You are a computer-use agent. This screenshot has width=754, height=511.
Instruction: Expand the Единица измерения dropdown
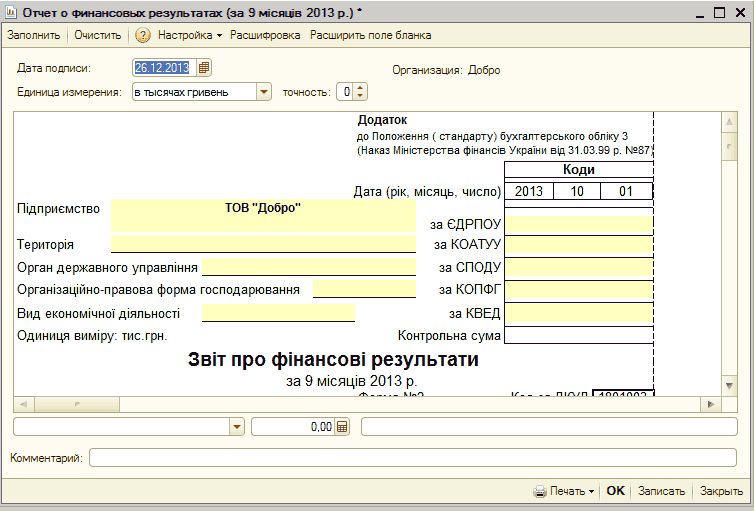pos(264,92)
